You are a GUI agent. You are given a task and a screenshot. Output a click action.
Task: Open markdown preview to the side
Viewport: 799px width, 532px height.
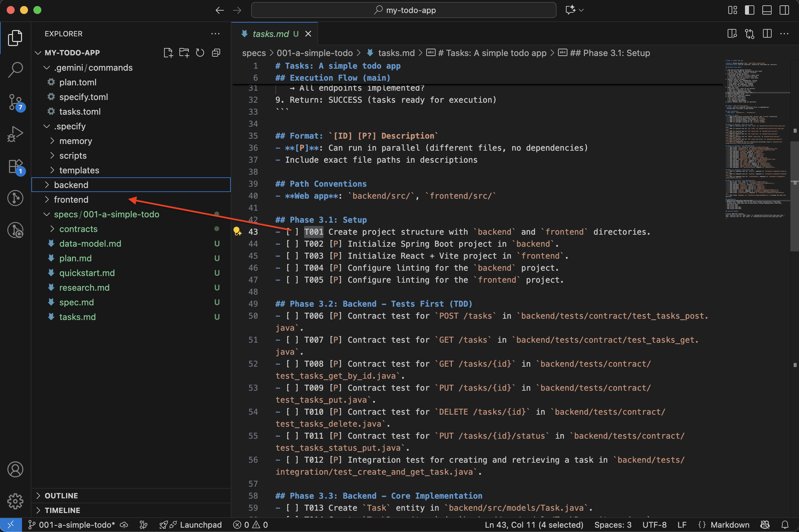pyautogui.click(x=732, y=34)
